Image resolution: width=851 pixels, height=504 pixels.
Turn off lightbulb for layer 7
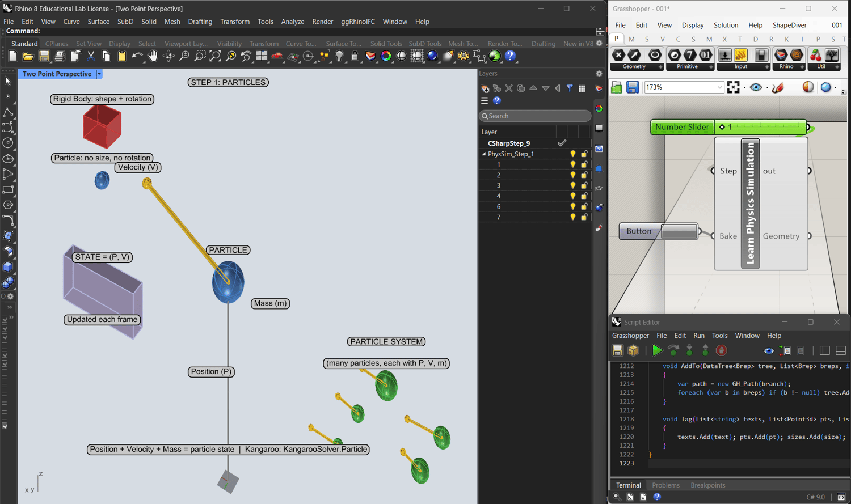point(573,217)
